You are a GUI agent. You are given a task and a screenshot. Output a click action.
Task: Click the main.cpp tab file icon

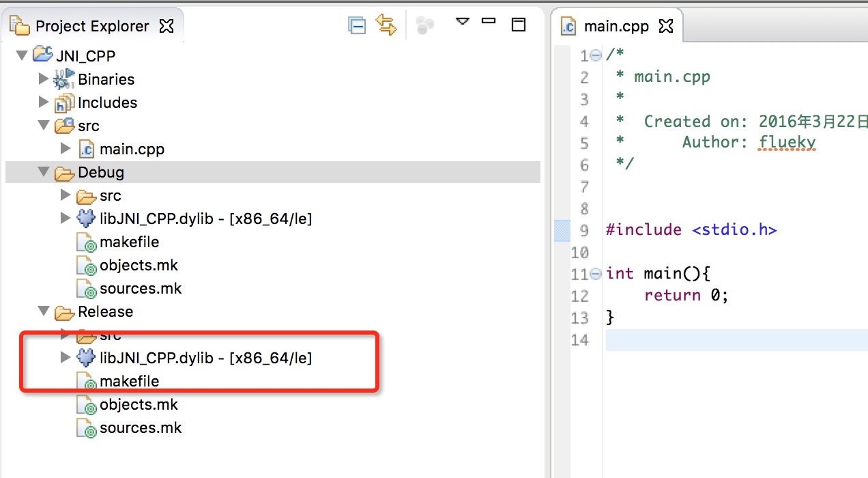tap(568, 27)
